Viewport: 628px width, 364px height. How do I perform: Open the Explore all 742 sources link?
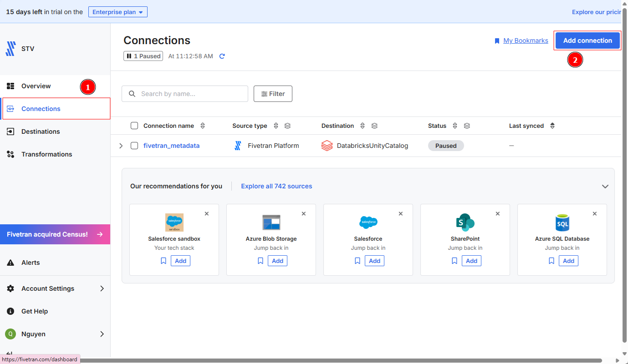coord(276,186)
